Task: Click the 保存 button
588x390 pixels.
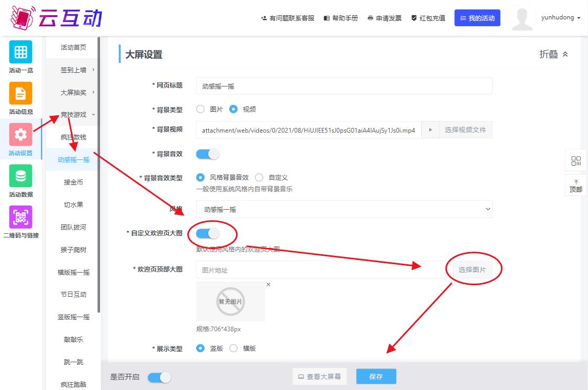Action: coord(376,377)
